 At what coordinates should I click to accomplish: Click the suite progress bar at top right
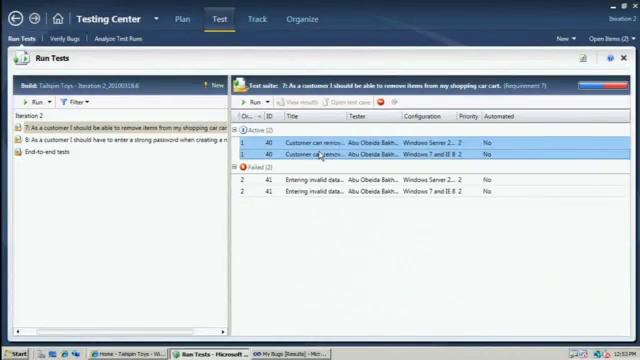point(603,85)
